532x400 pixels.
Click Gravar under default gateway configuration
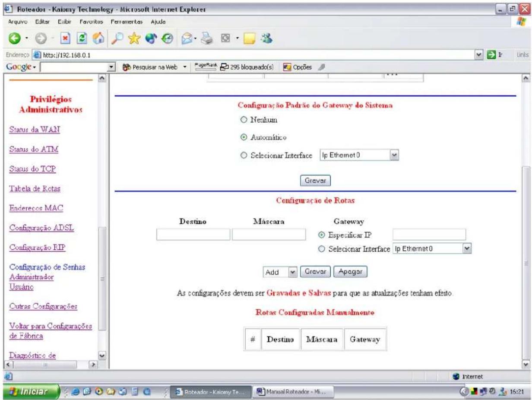[316, 180]
